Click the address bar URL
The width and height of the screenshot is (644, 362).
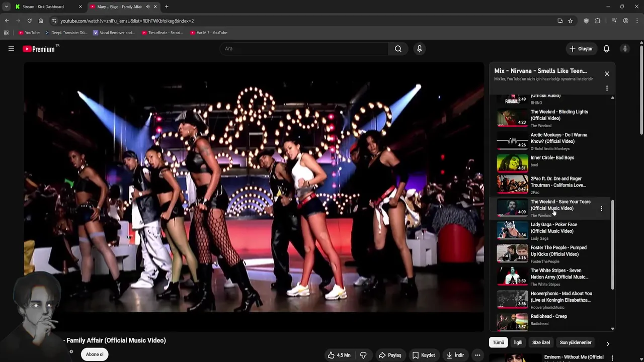click(x=127, y=21)
